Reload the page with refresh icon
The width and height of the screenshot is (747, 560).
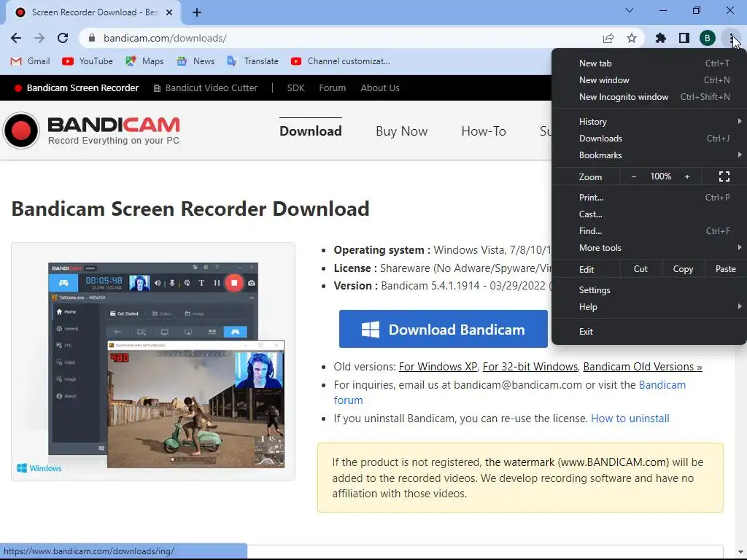[x=63, y=38]
